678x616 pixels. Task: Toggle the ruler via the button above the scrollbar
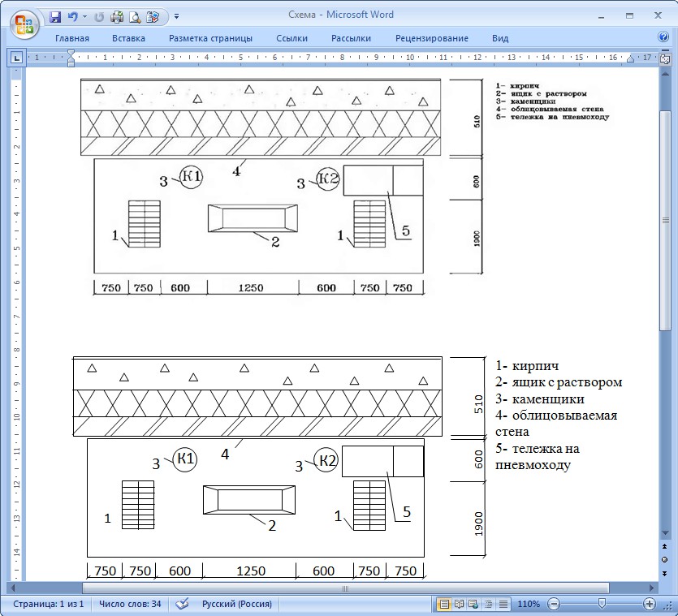coord(664,58)
